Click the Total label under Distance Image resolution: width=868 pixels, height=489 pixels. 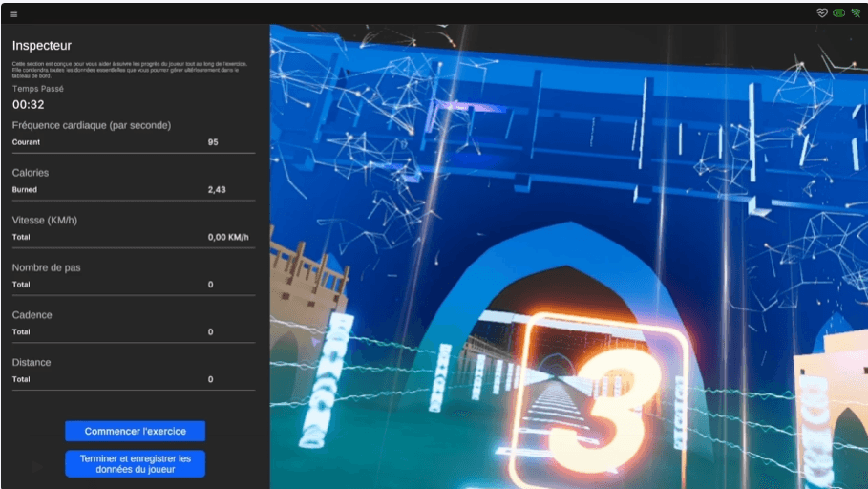point(21,379)
